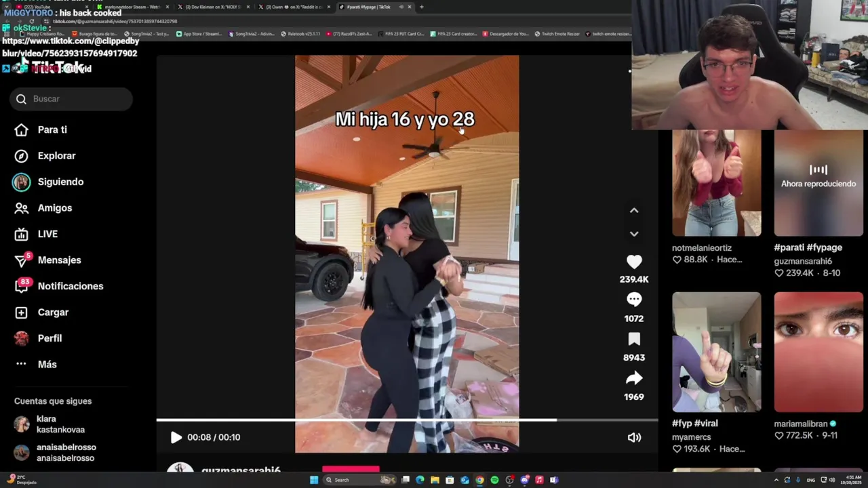
Task: Open mariamalibran video thumbnail
Action: tap(818, 352)
